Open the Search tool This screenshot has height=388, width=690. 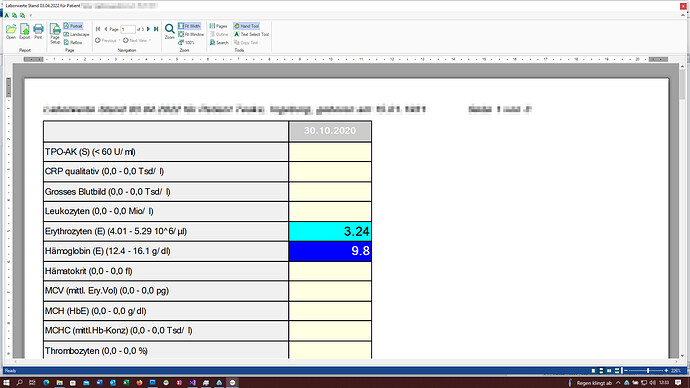point(219,43)
